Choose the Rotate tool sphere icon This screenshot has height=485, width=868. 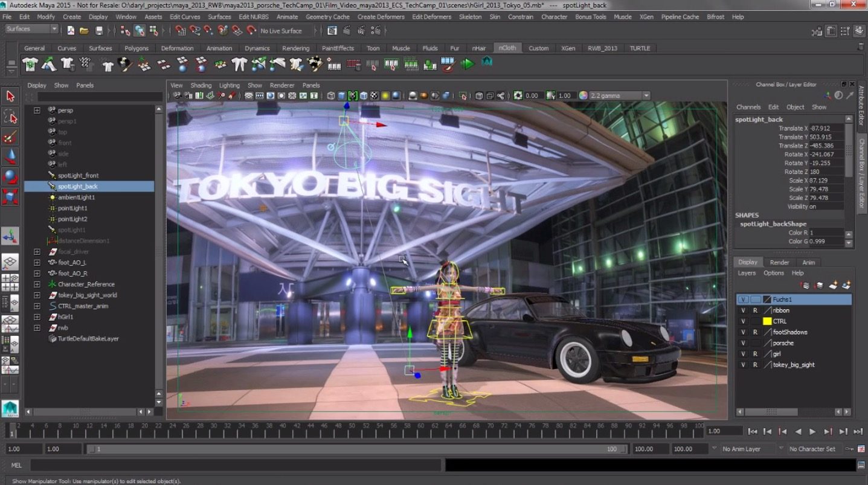[x=10, y=177]
